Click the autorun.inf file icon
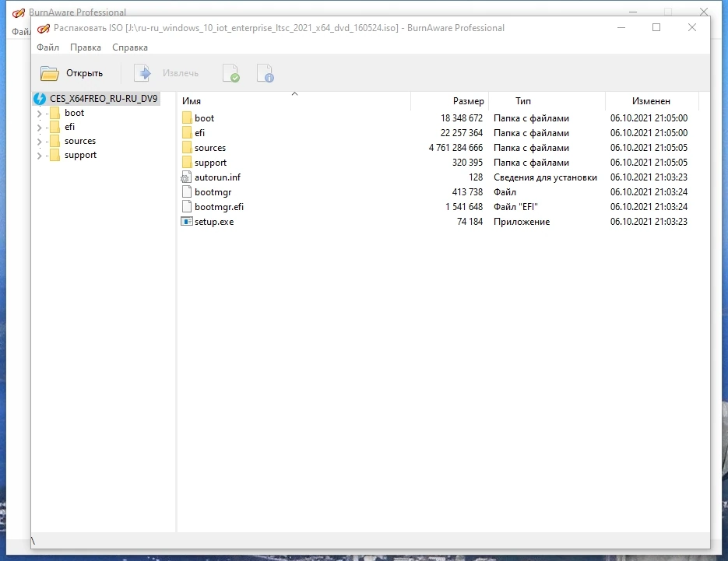 186,177
